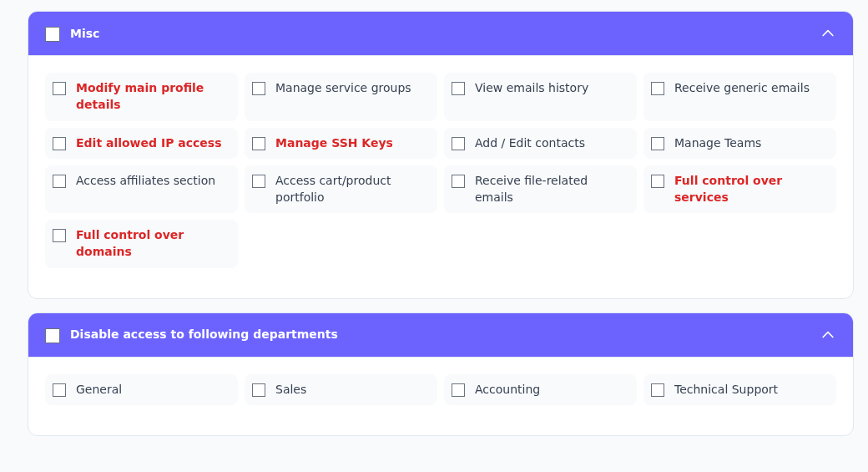This screenshot has height=472, width=868.
Task: Enable Full control over services
Action: point(658,181)
